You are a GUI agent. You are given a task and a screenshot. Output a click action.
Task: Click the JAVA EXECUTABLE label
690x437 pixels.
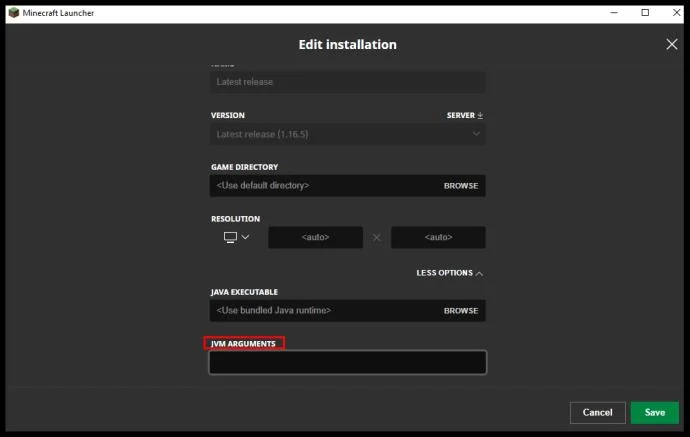pyautogui.click(x=244, y=292)
